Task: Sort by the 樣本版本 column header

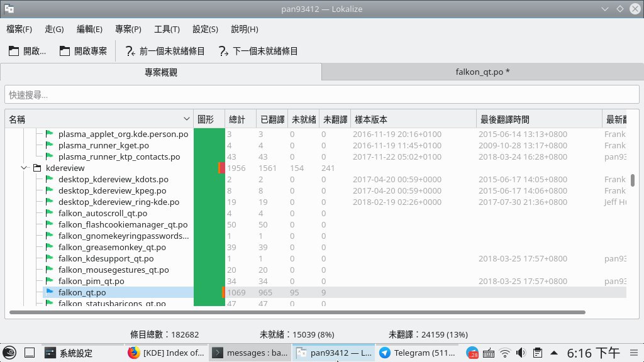Action: coord(413,119)
